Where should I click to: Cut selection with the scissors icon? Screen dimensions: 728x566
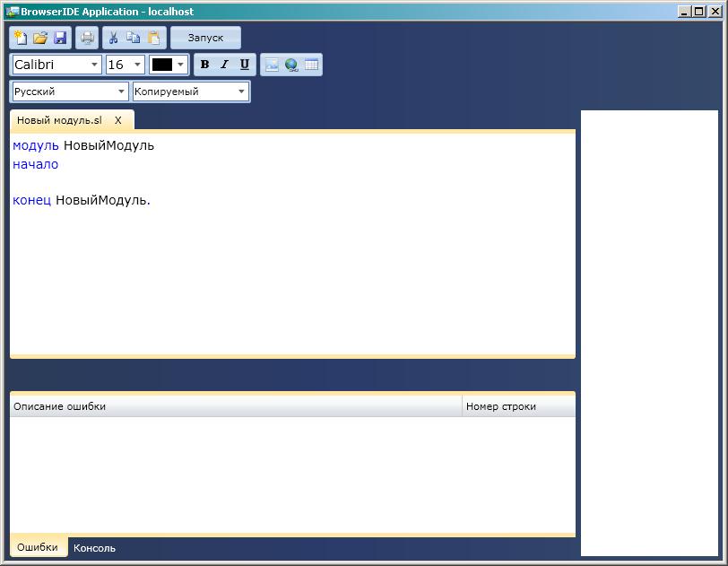coord(114,38)
